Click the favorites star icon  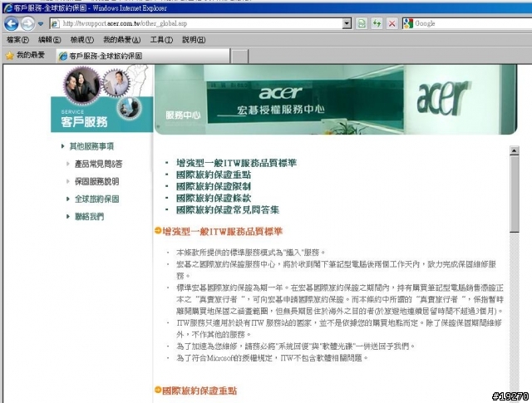pos(9,56)
